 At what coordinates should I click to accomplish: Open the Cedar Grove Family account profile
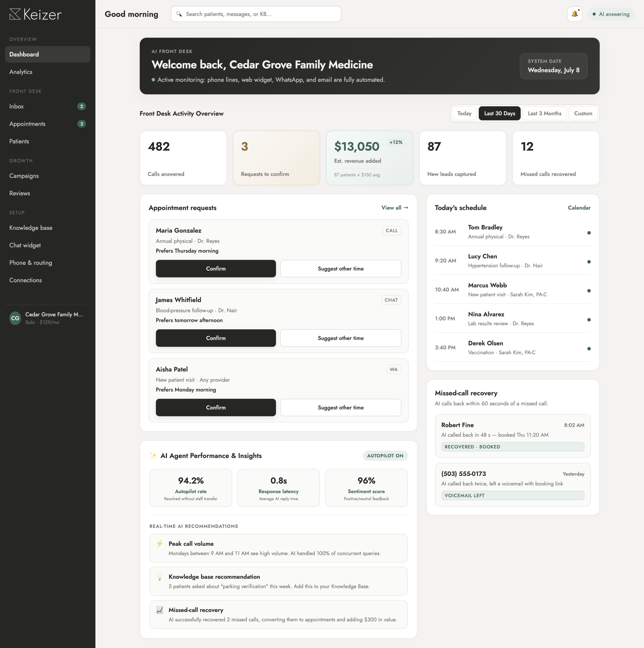coord(48,318)
